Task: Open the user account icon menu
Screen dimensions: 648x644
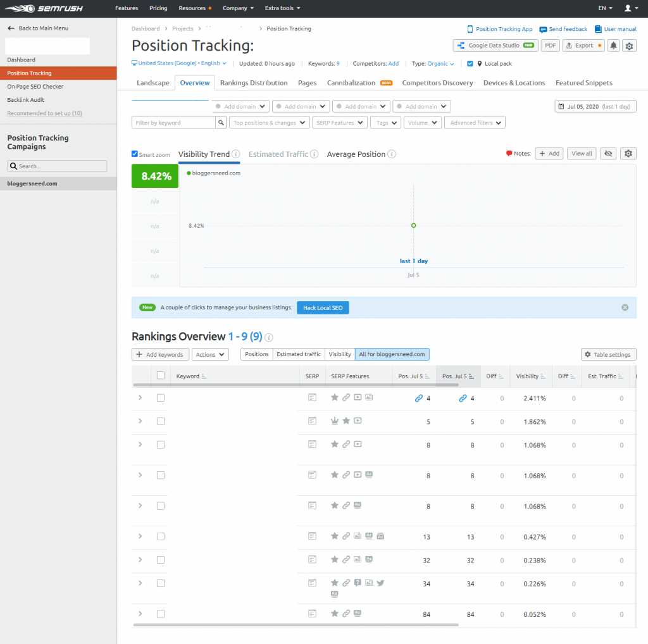Action: (x=631, y=8)
